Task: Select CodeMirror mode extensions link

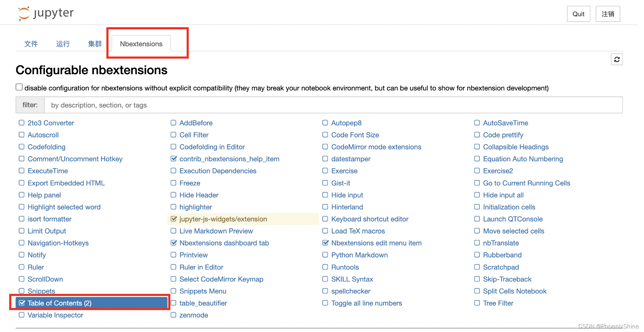Action: [x=376, y=147]
